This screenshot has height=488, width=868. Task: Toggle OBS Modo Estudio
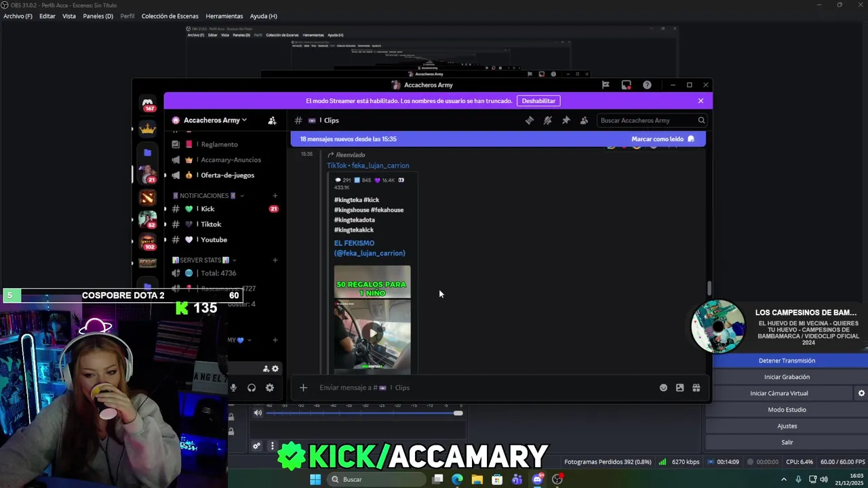coord(787,409)
